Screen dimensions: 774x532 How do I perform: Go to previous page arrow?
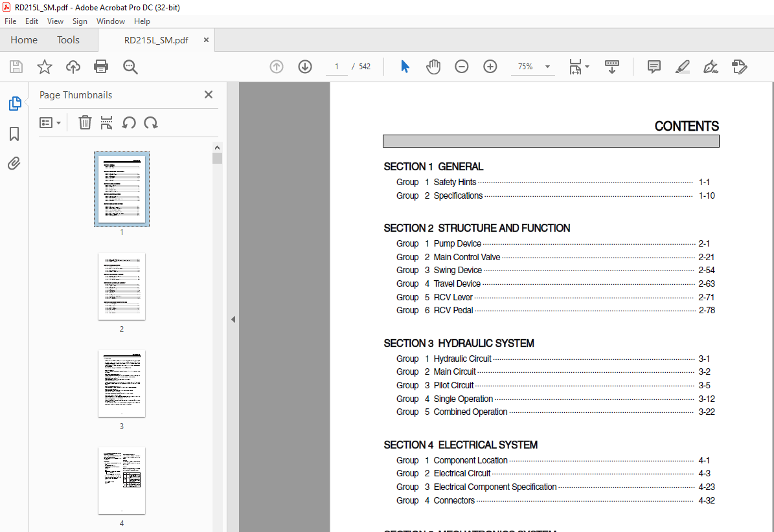[x=277, y=67]
